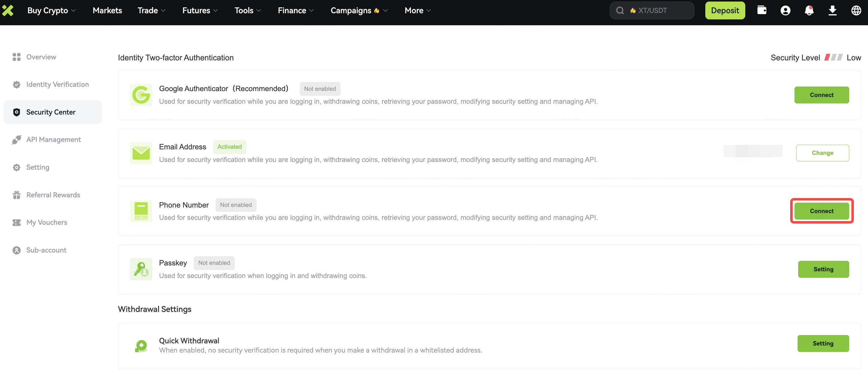868x372 pixels.
Task: Select API Management in the sidebar
Action: (x=53, y=139)
